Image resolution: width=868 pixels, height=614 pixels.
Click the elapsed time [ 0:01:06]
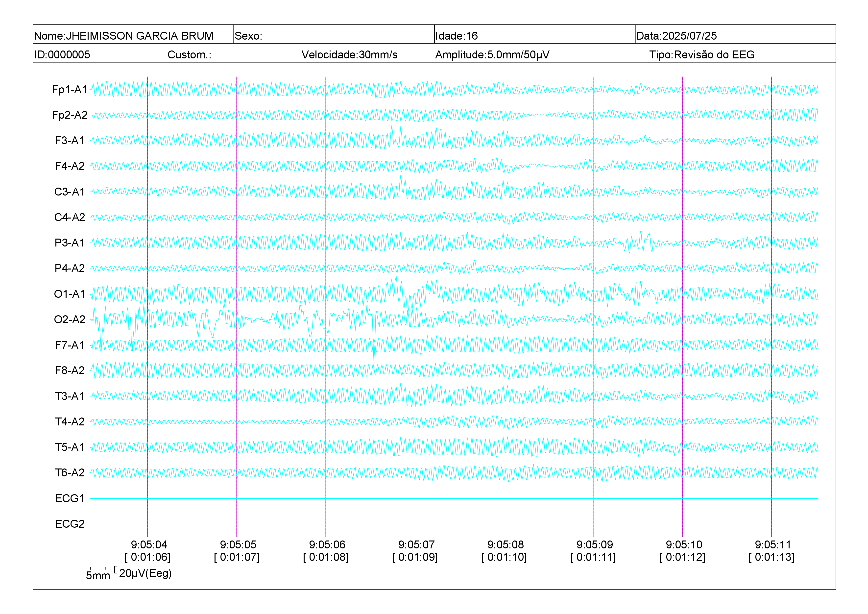[x=147, y=557]
